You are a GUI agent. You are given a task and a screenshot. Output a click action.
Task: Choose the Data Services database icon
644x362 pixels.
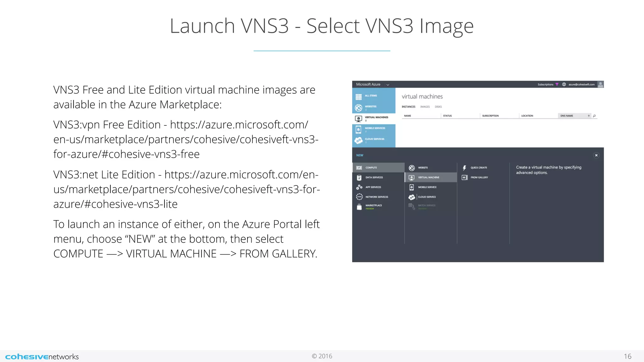coord(359,178)
